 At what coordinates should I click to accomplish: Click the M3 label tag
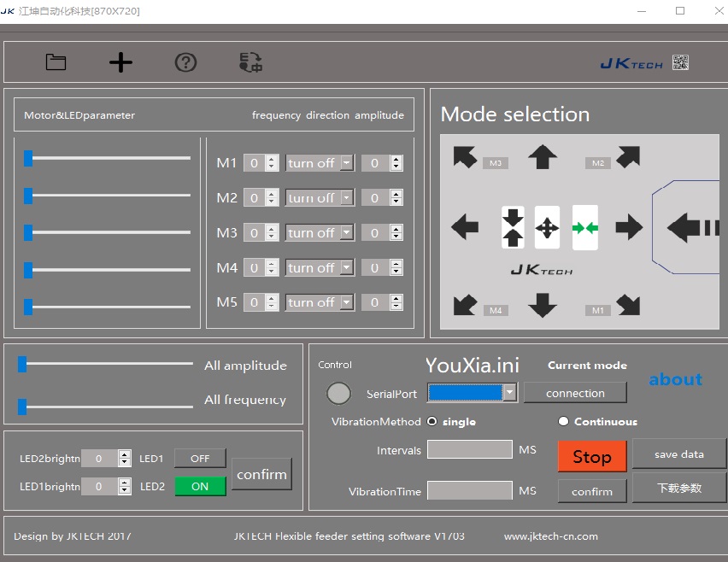click(496, 163)
